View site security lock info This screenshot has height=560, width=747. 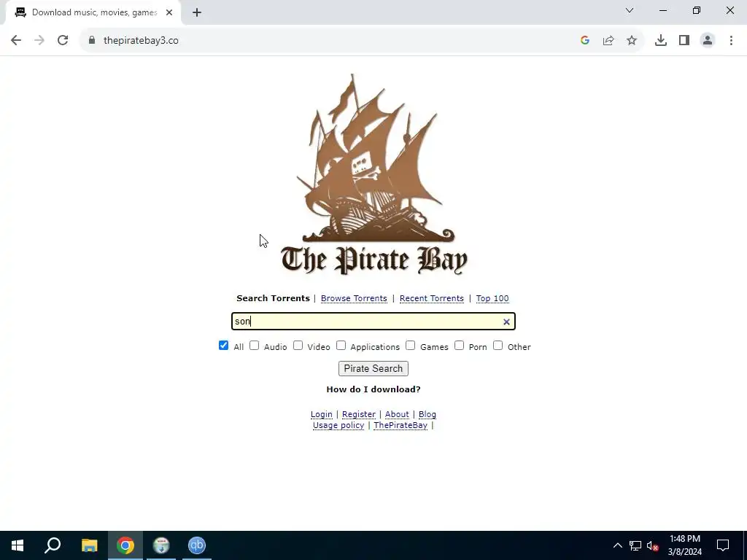[x=92, y=41]
